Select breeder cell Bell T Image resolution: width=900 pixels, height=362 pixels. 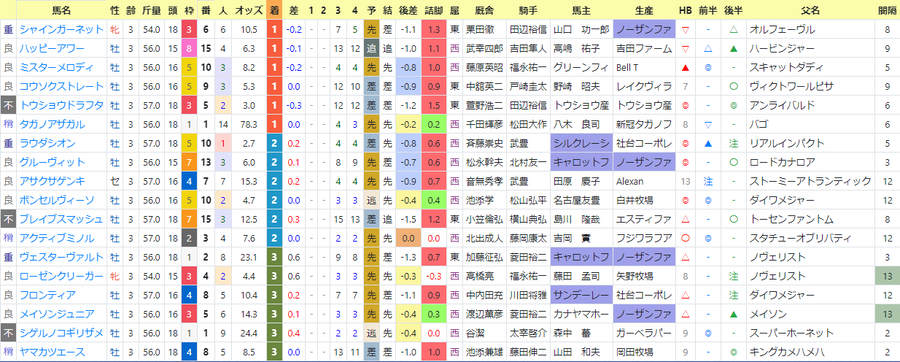643,67
